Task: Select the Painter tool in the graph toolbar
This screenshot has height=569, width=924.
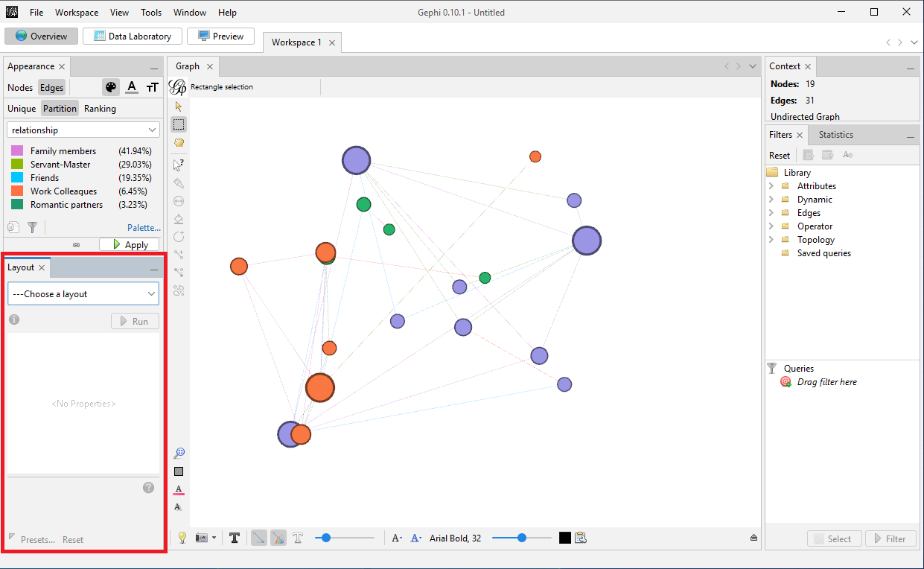Action: tap(179, 182)
